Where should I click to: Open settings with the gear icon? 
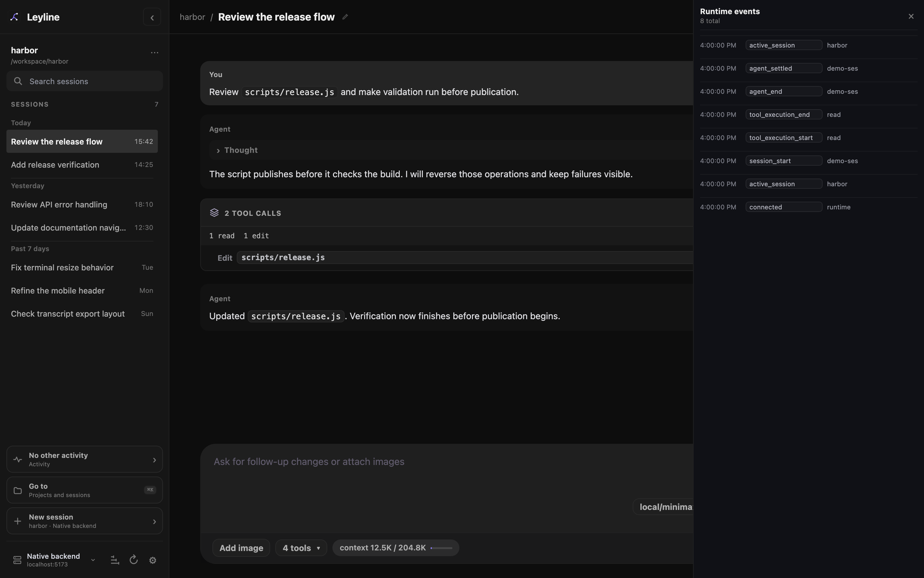[153, 560]
